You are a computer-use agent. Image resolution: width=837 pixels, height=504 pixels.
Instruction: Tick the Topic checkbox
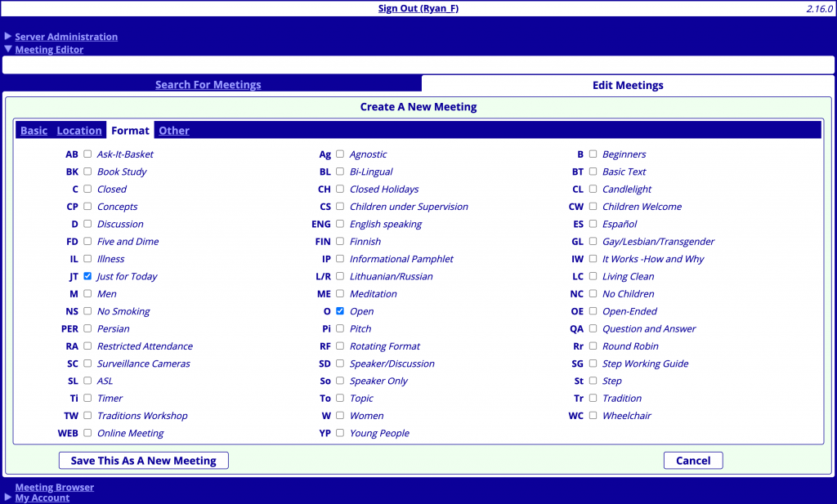point(340,398)
